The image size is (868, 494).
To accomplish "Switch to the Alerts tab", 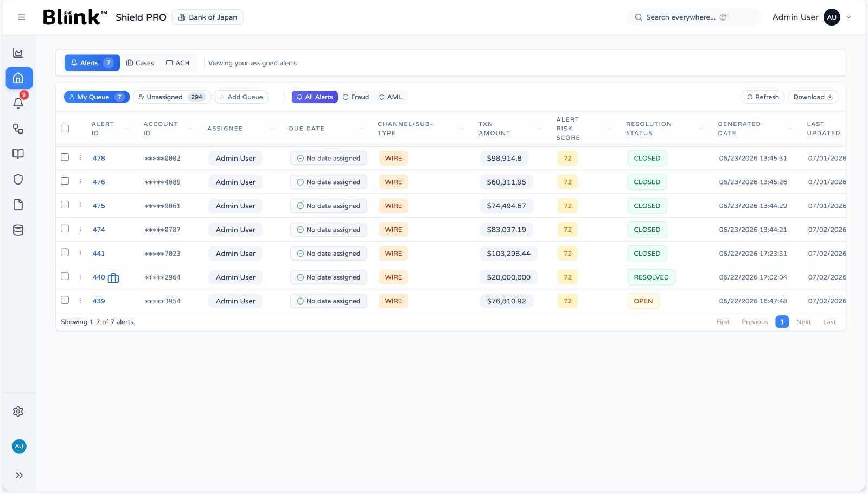I will (92, 63).
